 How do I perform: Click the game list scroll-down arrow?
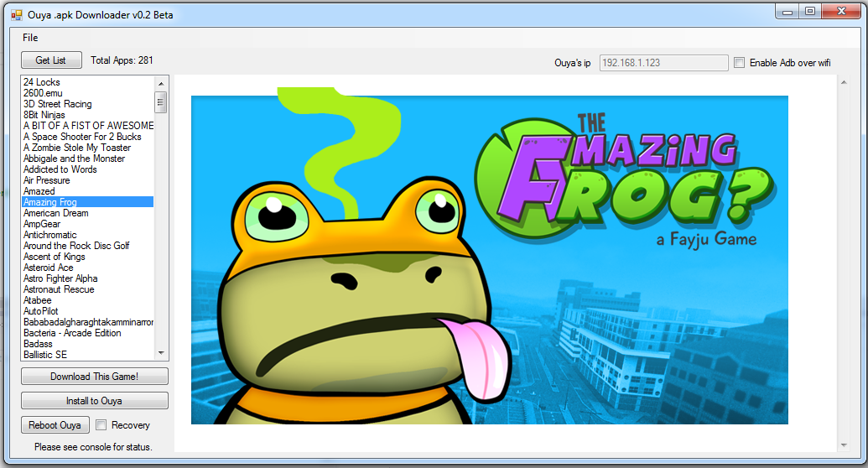click(x=161, y=353)
